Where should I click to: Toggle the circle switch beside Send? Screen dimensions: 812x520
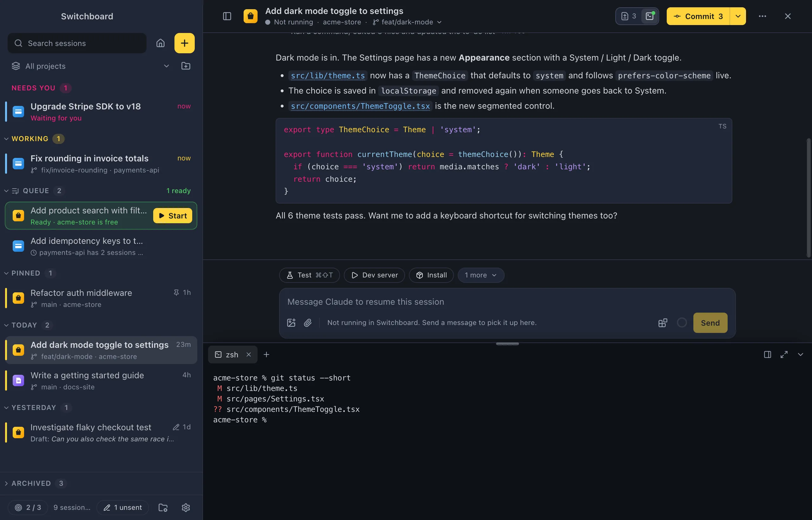[x=682, y=322]
